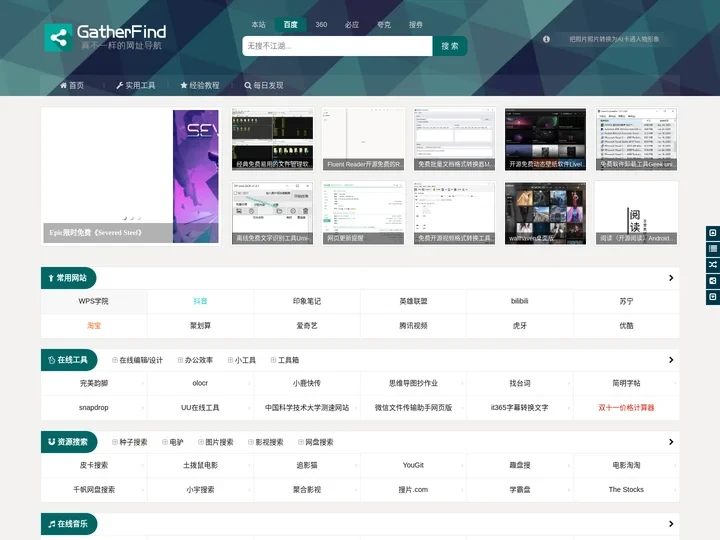Select the 本站 search engine tab
This screenshot has height=540, width=720.
pos(259,25)
